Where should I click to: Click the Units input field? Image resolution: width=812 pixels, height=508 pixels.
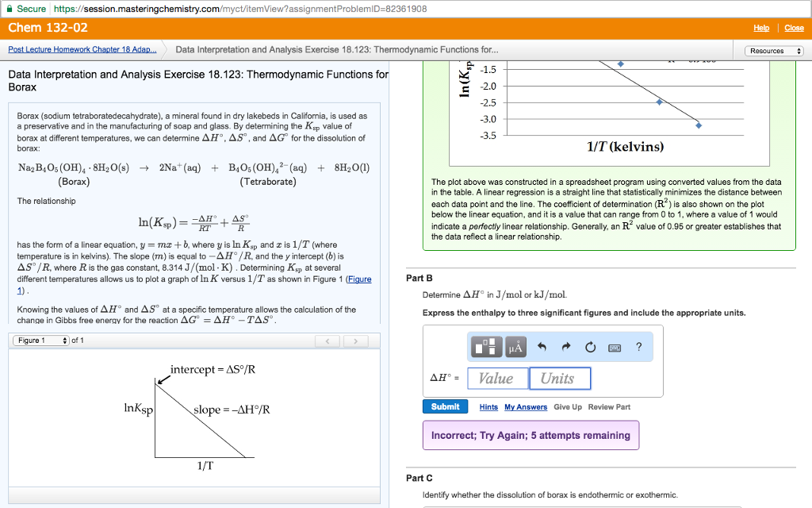[559, 379]
